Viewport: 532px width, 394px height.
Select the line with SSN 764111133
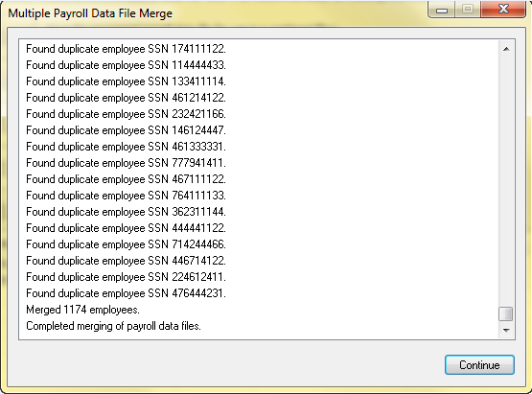(126, 196)
